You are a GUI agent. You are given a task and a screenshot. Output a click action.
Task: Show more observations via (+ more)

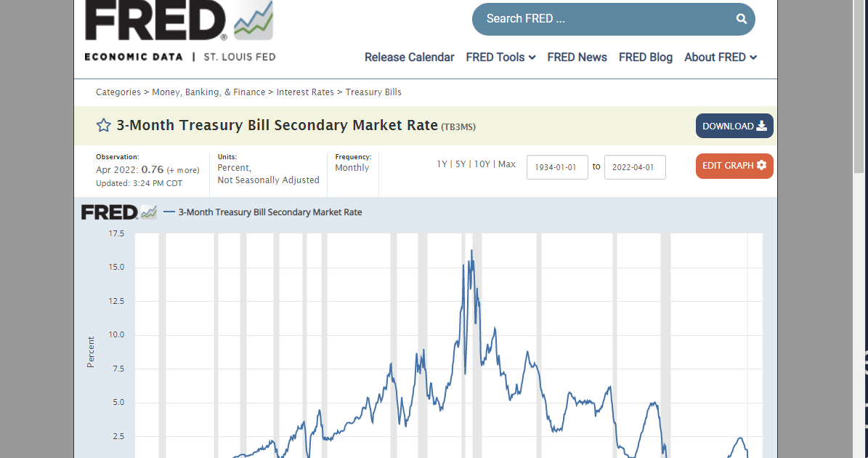[x=183, y=170]
